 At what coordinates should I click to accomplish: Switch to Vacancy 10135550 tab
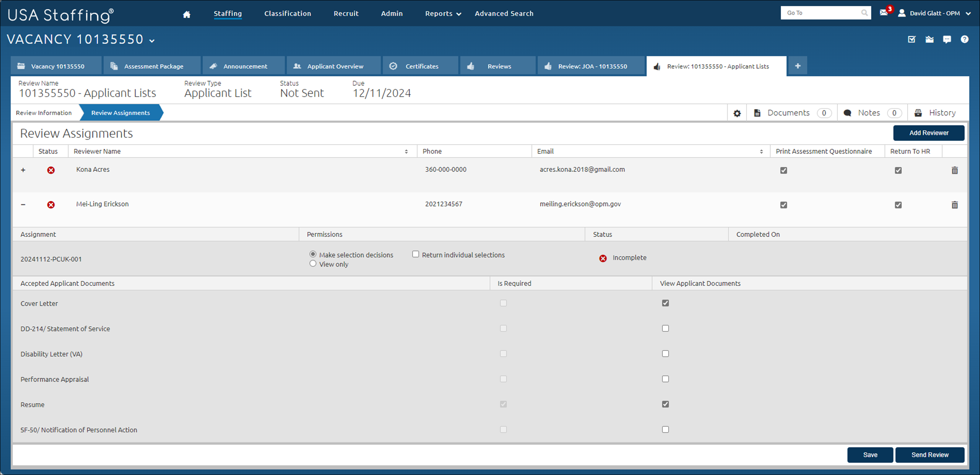pyautogui.click(x=56, y=66)
